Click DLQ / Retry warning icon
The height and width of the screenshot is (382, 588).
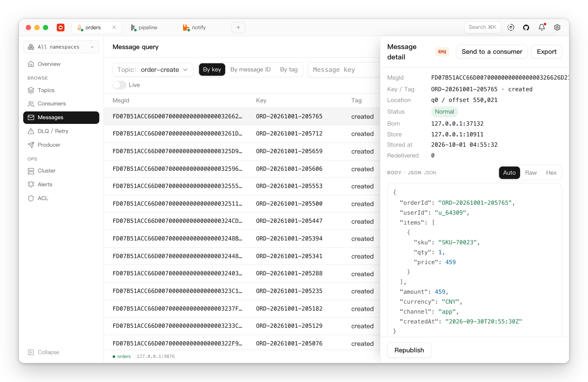[x=31, y=131]
